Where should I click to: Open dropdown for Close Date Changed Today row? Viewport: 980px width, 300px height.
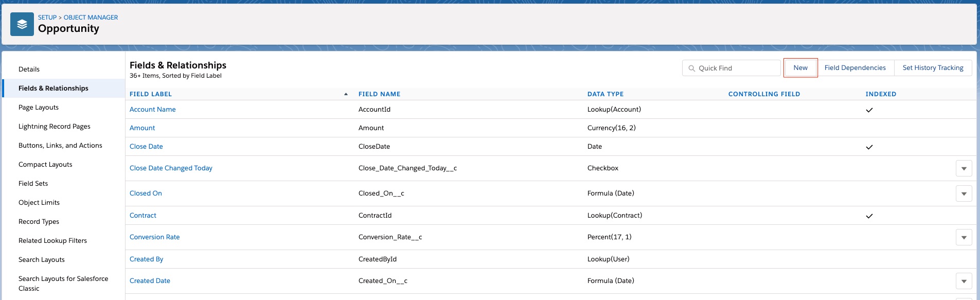[x=964, y=168]
